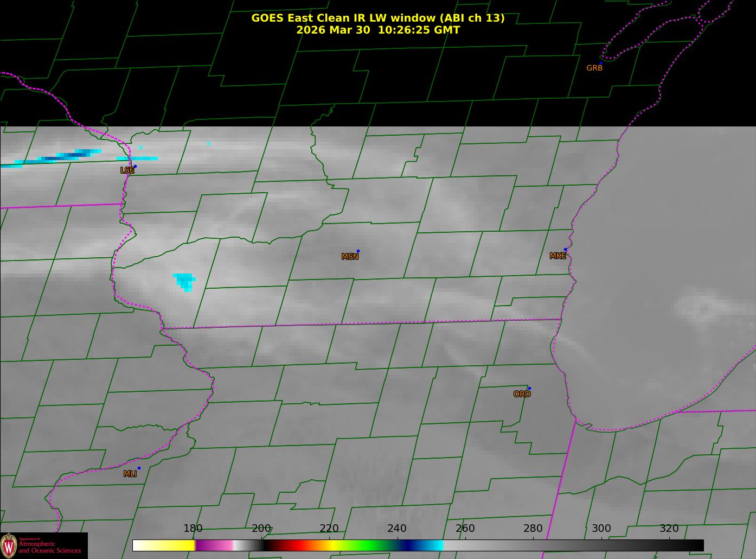Viewport: 756px width, 559px height.
Task: Click the cyan cold cloud patch west of MSN
Action: point(184,281)
